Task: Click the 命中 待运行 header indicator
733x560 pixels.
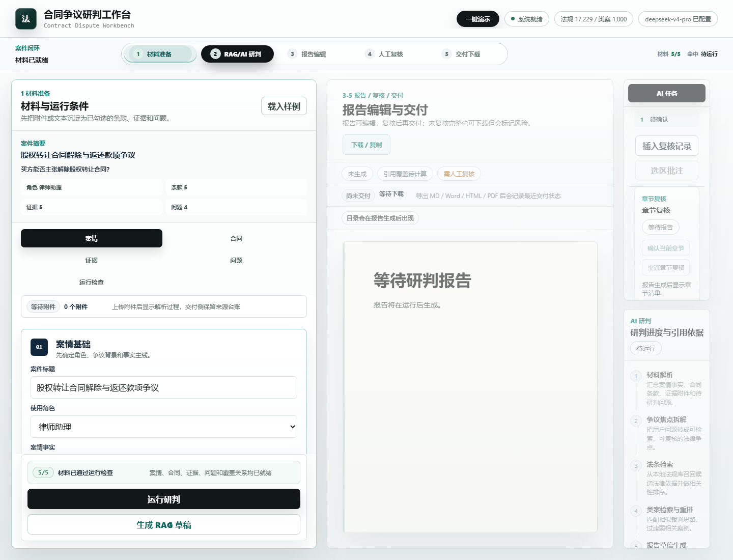Action: (702, 54)
